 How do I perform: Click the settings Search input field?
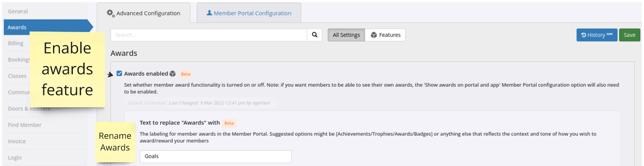[x=208, y=35]
